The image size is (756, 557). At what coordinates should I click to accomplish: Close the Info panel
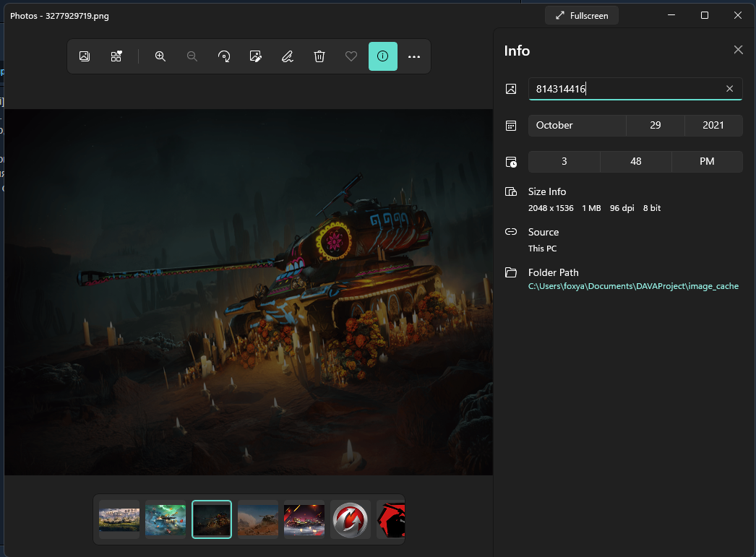738,50
